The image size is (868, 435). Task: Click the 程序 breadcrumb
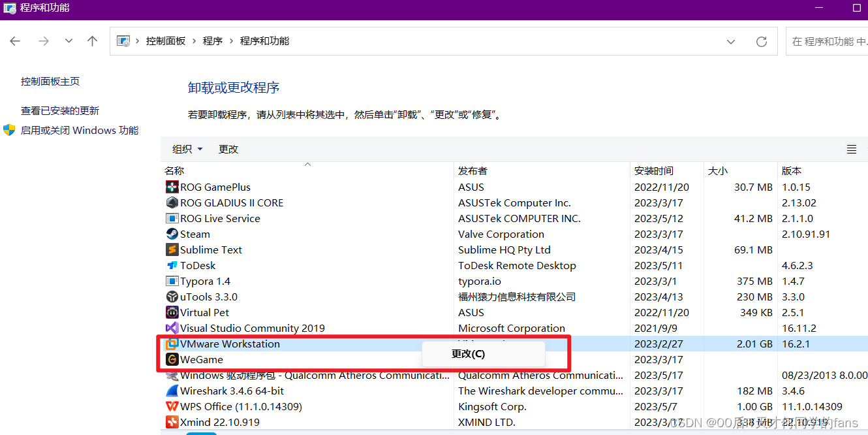[213, 40]
